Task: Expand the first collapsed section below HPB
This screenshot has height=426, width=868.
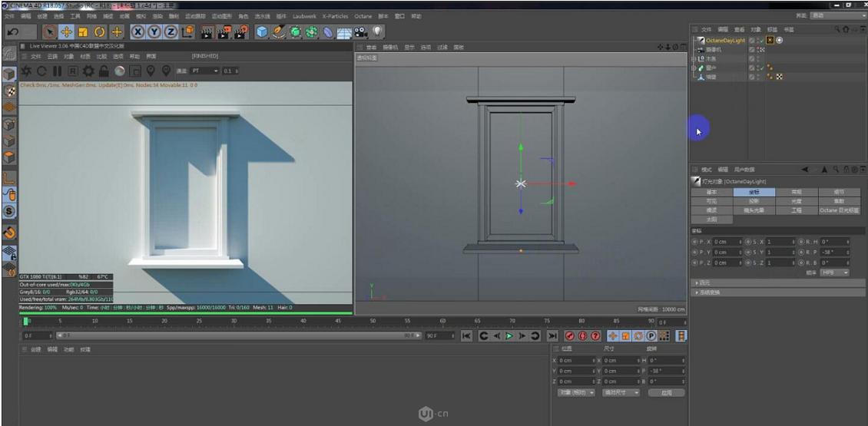Action: [x=777, y=282]
